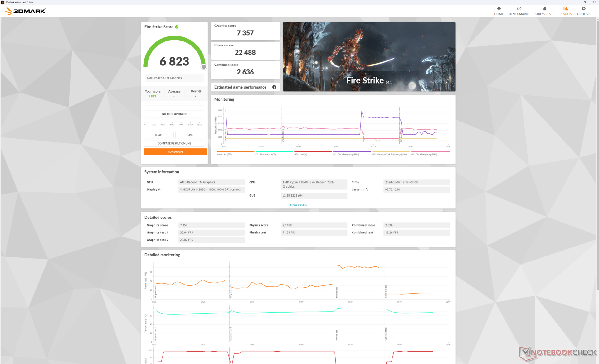This screenshot has height=364, width=599.
Task: Select AMD Ryzen 7 8840HS CPU value
Action: [x=314, y=184]
